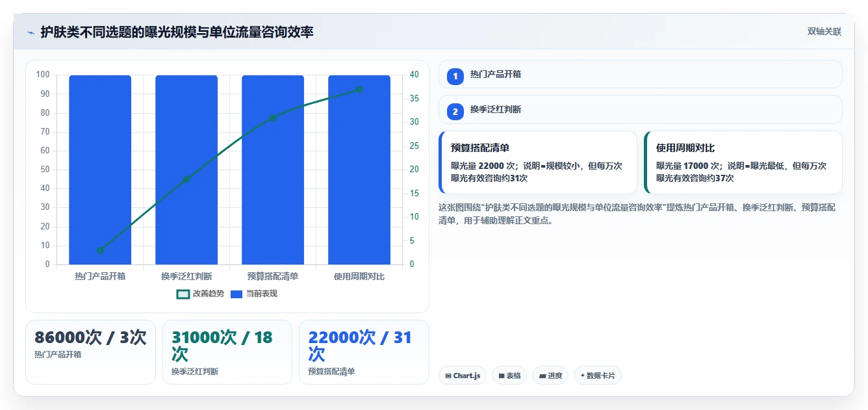Click the Chart.js tag chip
The height and width of the screenshot is (410, 868).
click(x=463, y=376)
